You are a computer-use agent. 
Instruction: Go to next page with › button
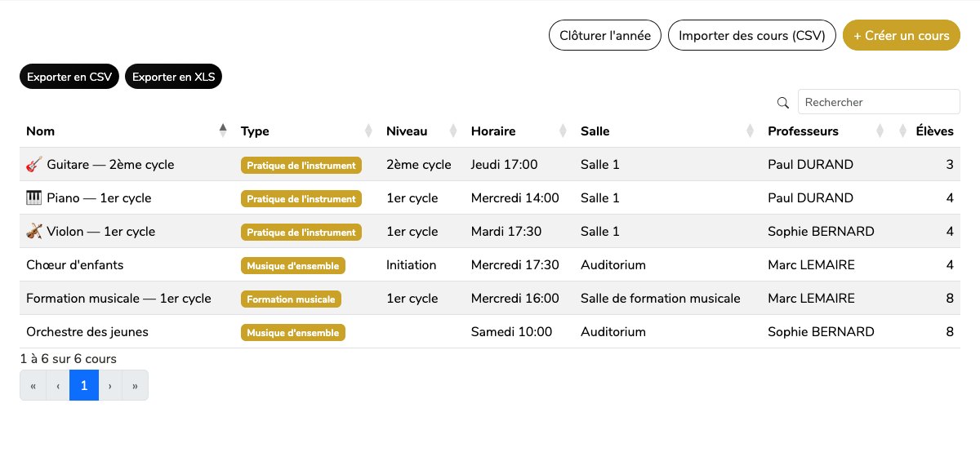(x=110, y=385)
